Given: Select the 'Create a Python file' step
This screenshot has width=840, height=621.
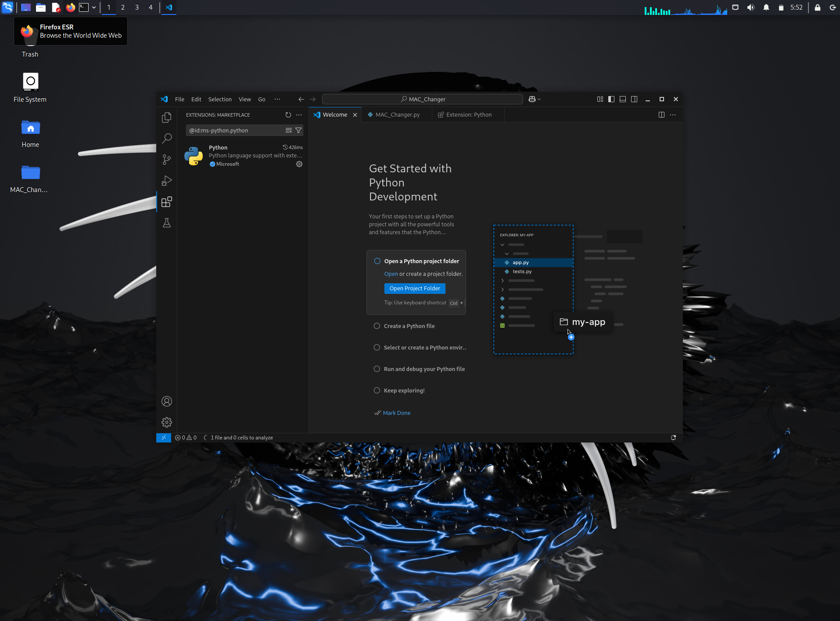Looking at the screenshot, I should pos(409,326).
